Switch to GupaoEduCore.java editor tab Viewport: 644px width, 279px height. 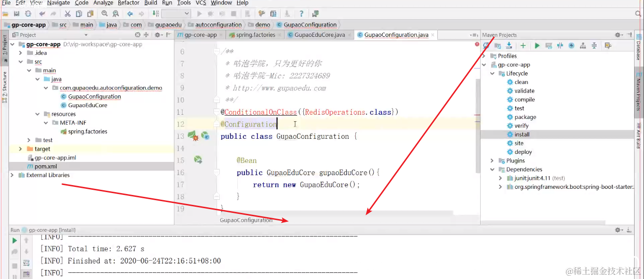320,35
